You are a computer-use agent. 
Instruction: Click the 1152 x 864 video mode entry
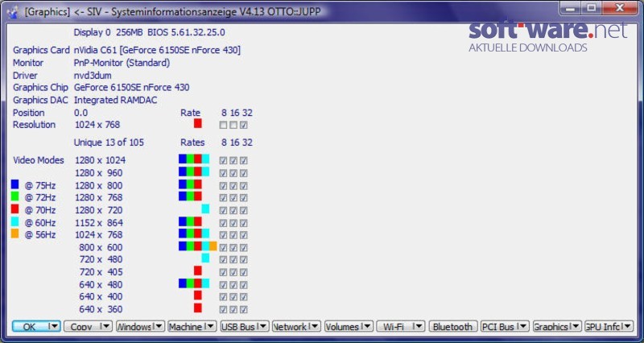(x=98, y=223)
